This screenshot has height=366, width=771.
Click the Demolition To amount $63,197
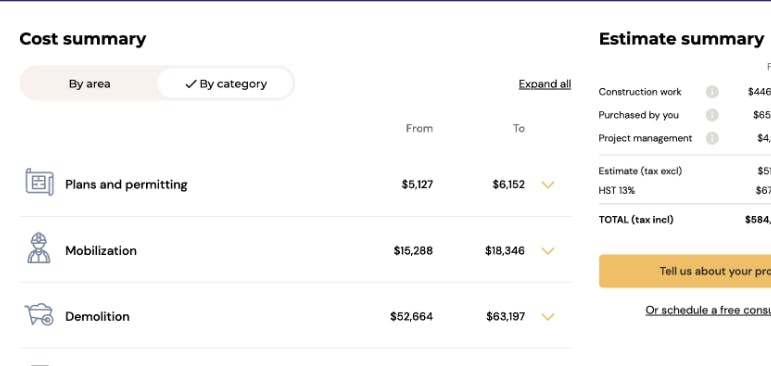coord(505,316)
